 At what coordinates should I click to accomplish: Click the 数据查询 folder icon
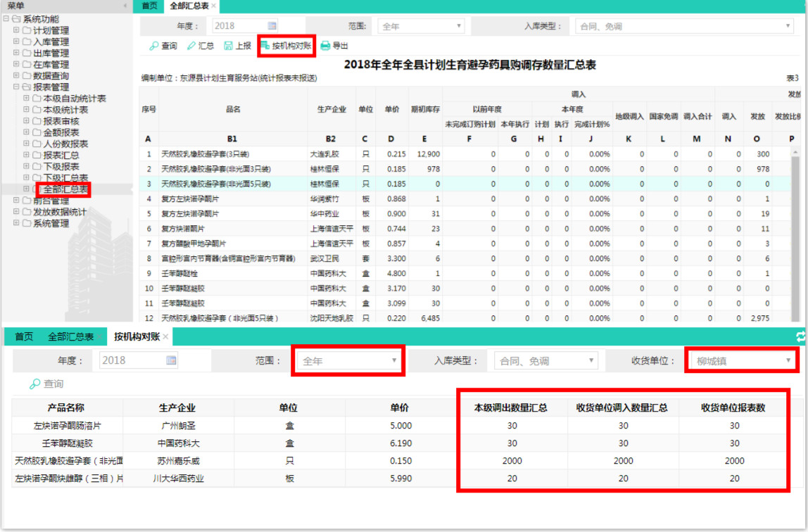click(27, 76)
